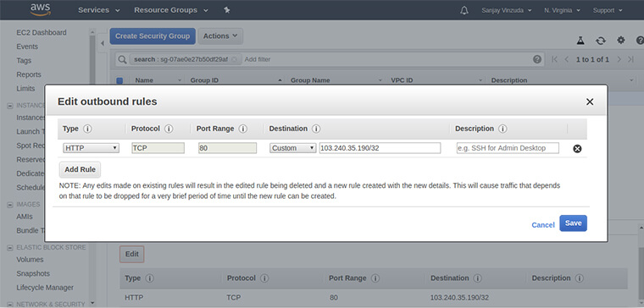Open the search filter help icon
This screenshot has height=308, width=644.
537,59
